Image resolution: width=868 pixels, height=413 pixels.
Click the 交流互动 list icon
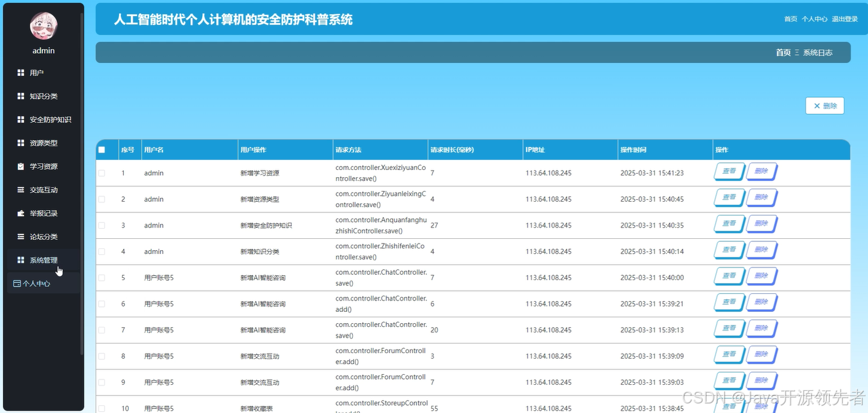[20, 190]
